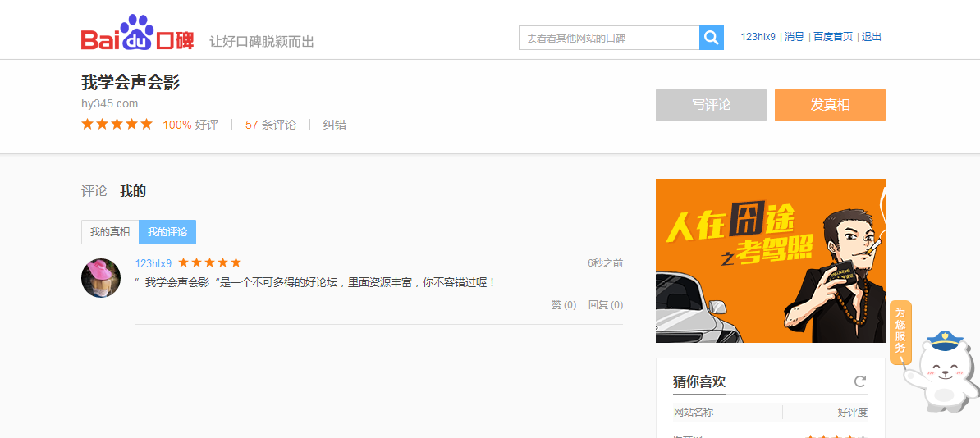Click the orange 发真相 button
This screenshot has height=438, width=980.
830,105
